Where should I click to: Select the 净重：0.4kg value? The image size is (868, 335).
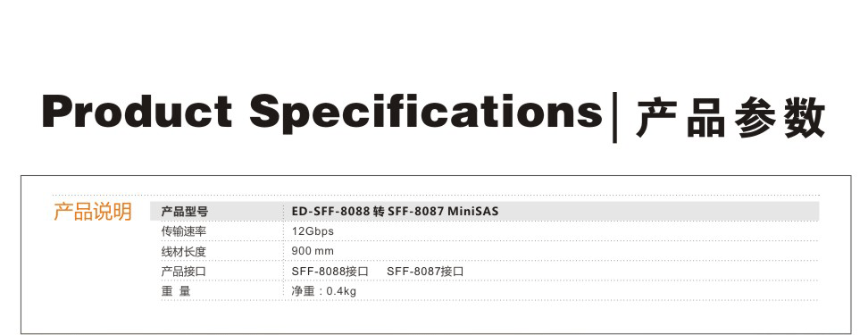coord(324,291)
